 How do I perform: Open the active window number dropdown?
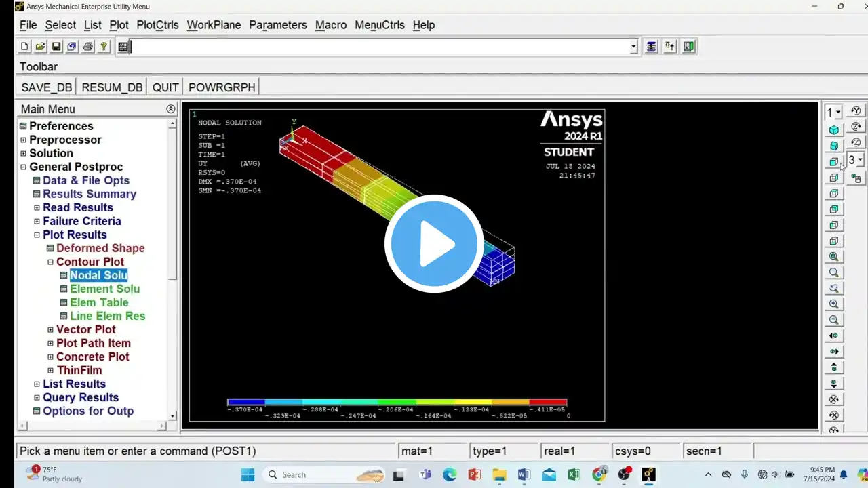[833, 112]
